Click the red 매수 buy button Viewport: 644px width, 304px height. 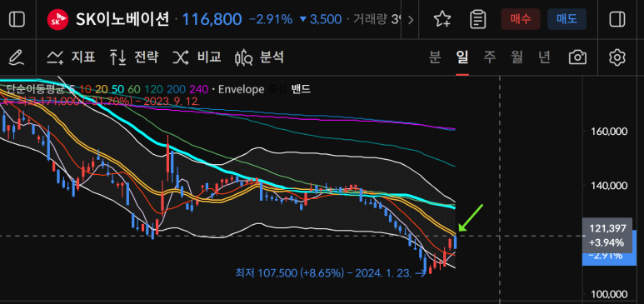[x=521, y=19]
